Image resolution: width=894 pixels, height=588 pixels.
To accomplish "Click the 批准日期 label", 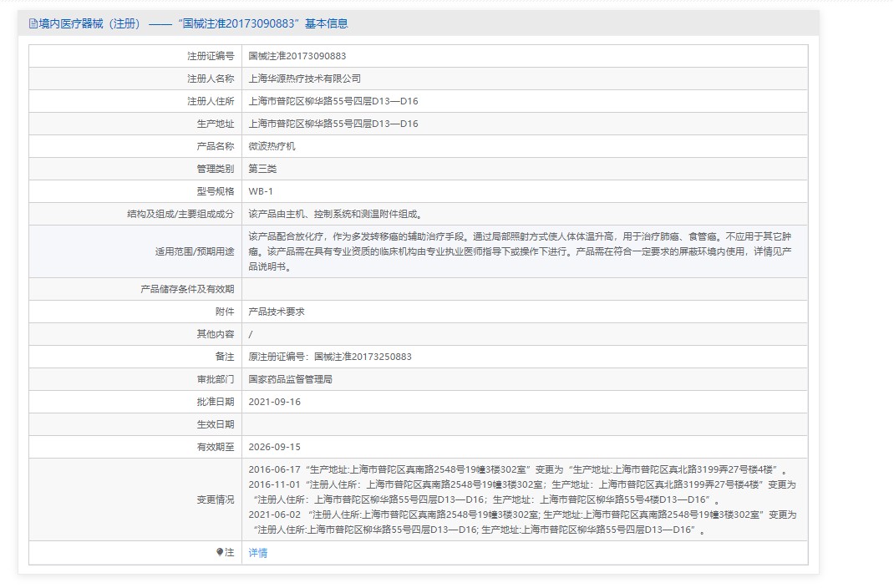I will pyautogui.click(x=215, y=402).
